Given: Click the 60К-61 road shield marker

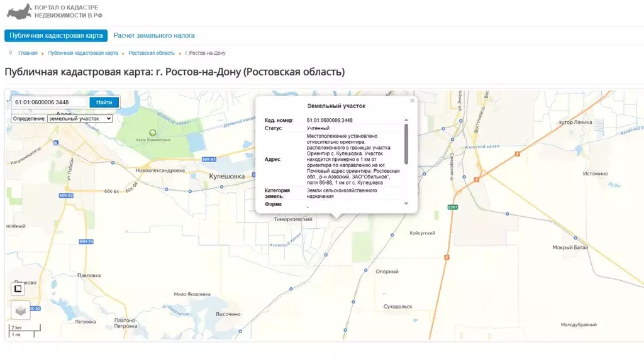Looking at the screenshot, I should (x=209, y=160).
